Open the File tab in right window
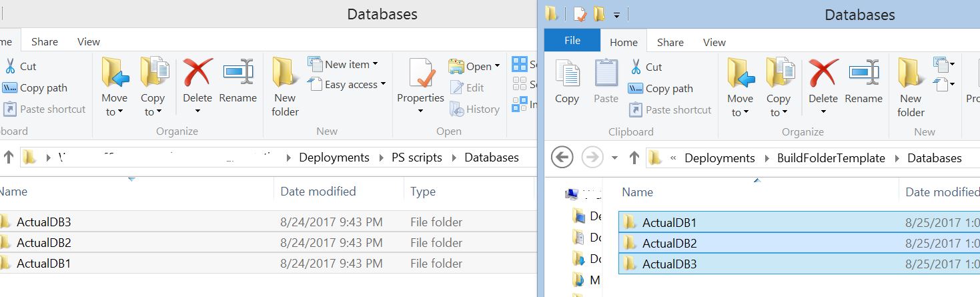980x297 pixels. click(572, 41)
